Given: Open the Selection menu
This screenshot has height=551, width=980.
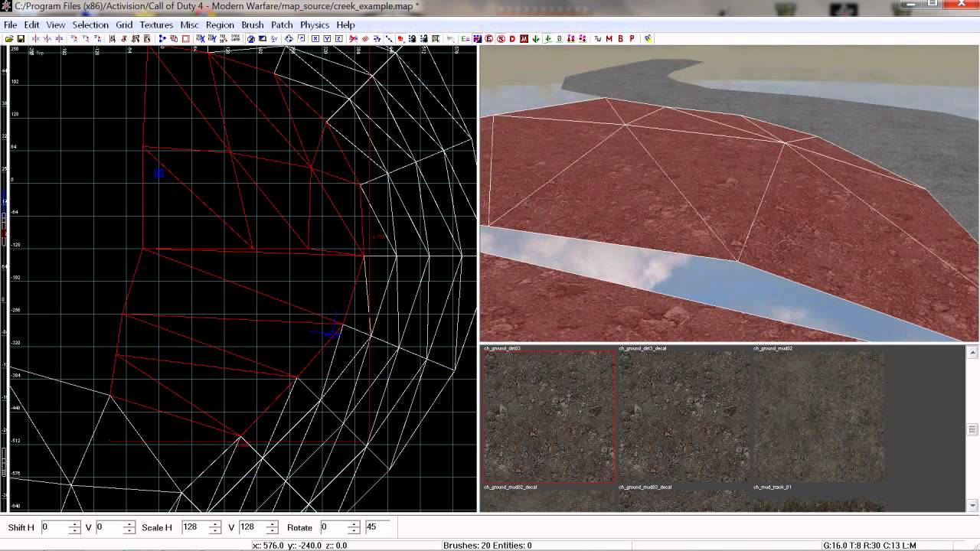Looking at the screenshot, I should click(x=90, y=24).
